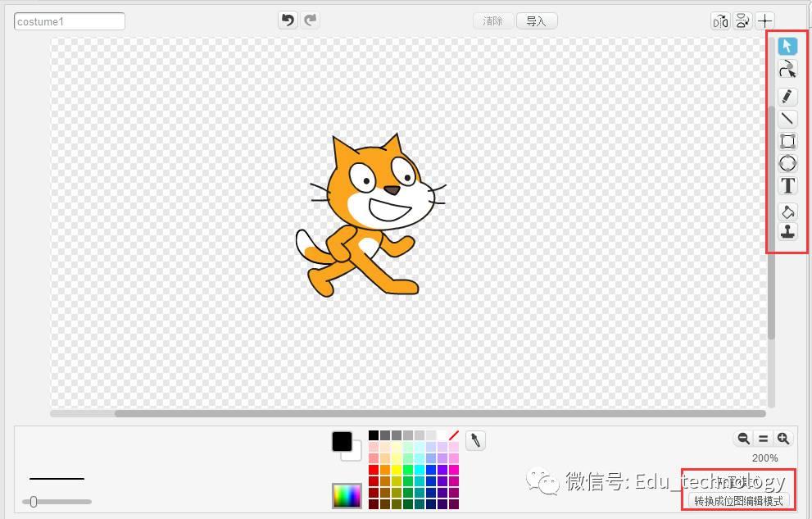Pick the vivid green swatch, fourth palette row
The image size is (812, 519).
pos(408,470)
